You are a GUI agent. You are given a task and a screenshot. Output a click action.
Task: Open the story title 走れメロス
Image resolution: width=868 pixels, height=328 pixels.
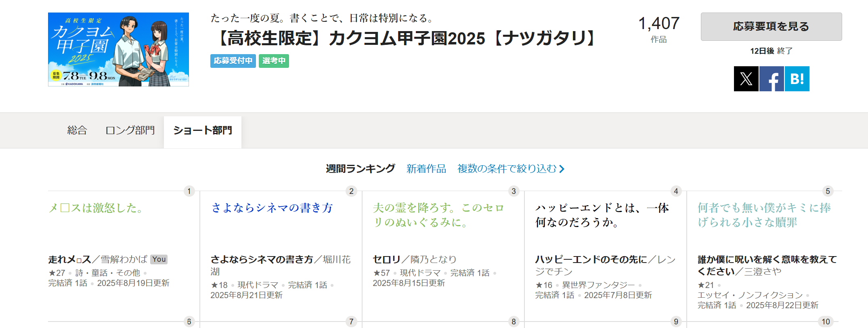[x=69, y=259]
